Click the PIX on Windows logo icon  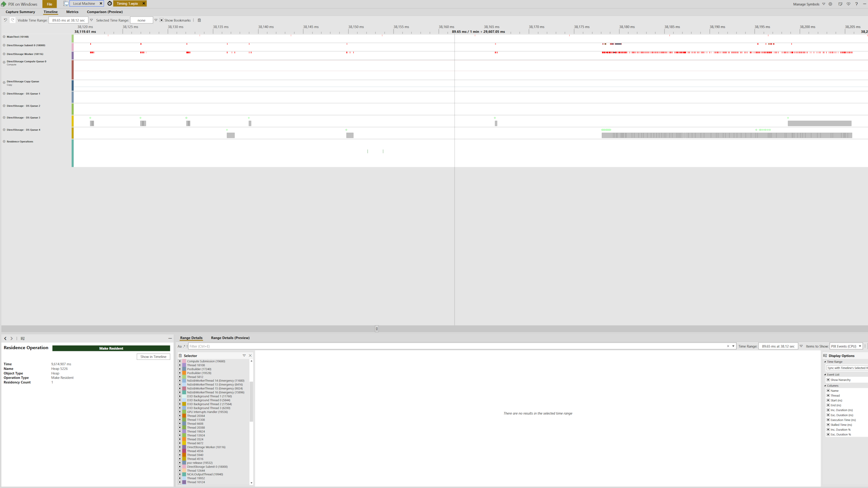pos(4,4)
